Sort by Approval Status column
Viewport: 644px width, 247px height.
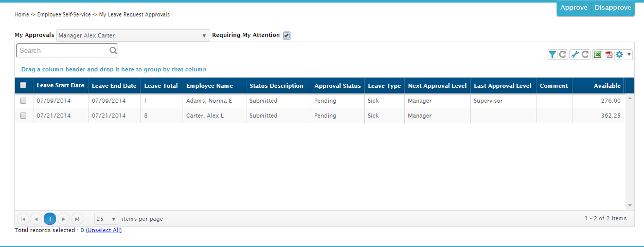click(x=337, y=86)
